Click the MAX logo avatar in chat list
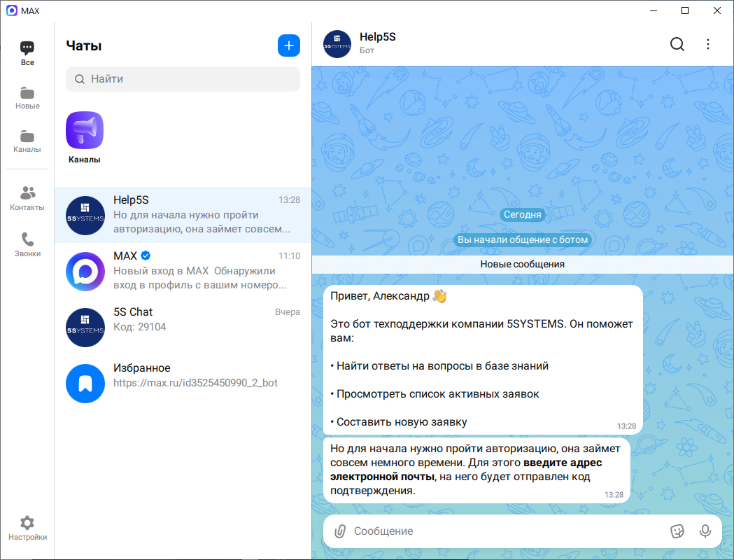 (x=85, y=272)
